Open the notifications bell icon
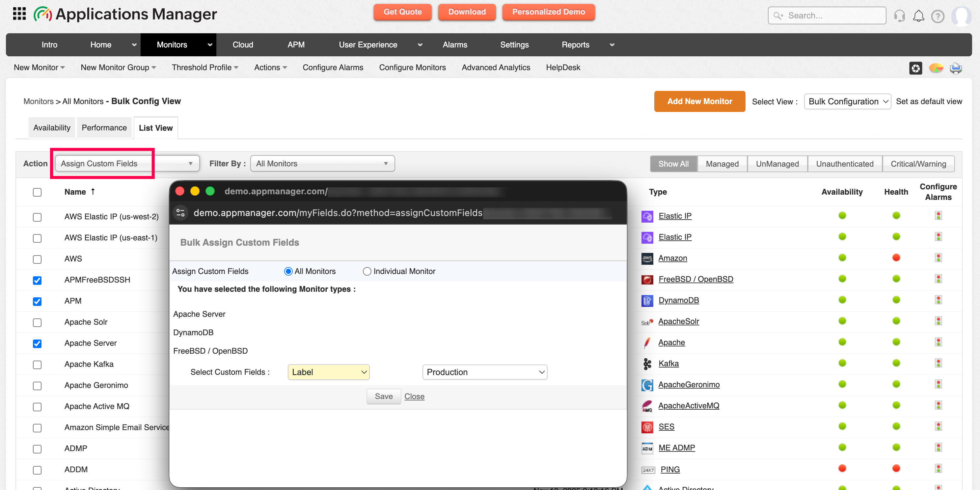The height and width of the screenshot is (490, 980). click(918, 16)
